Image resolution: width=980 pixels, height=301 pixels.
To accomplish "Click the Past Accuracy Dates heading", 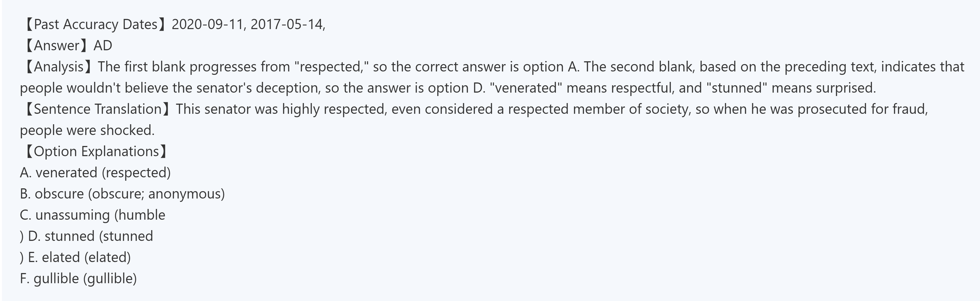I will point(95,24).
